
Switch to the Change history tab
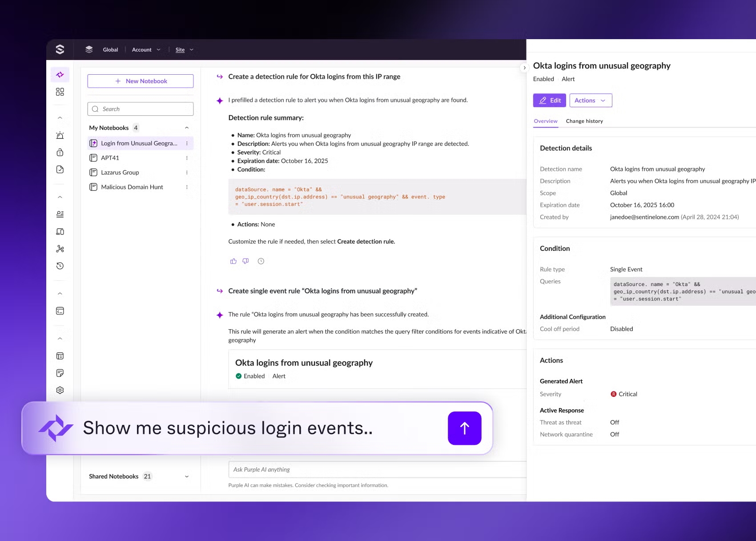click(584, 121)
